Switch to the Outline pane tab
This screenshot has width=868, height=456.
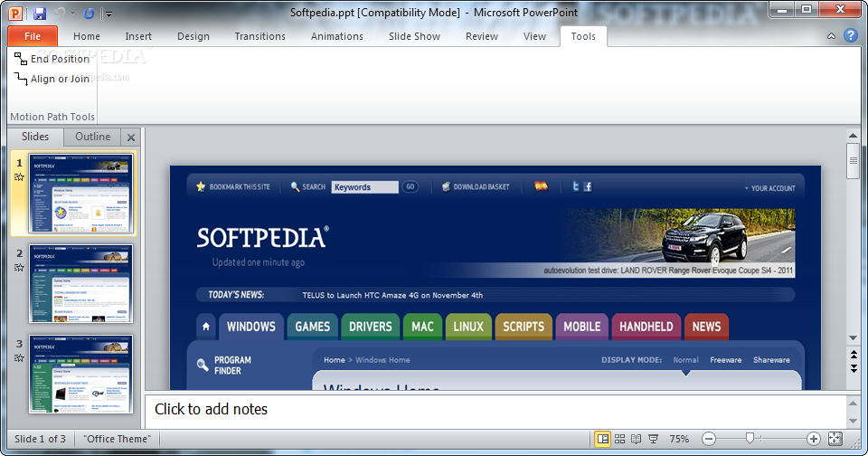(x=92, y=137)
